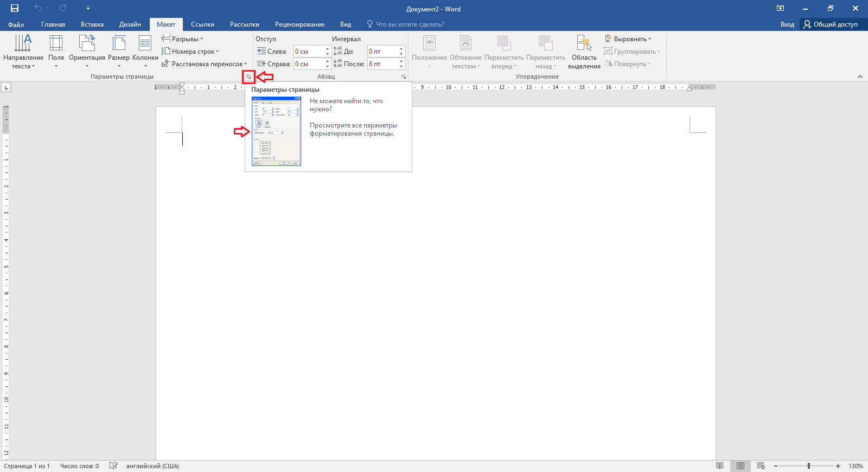Open the Файл tab
This screenshot has width=868, height=472.
pyautogui.click(x=16, y=24)
